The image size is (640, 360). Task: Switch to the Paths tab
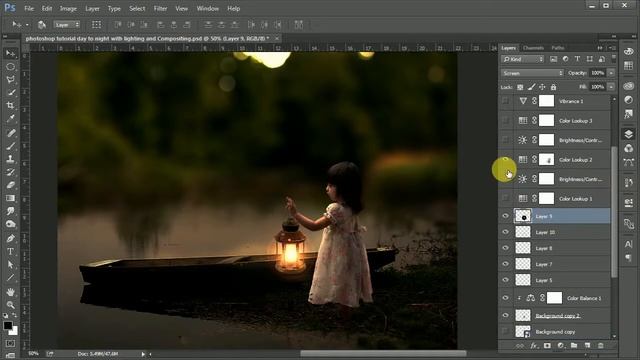(558, 48)
